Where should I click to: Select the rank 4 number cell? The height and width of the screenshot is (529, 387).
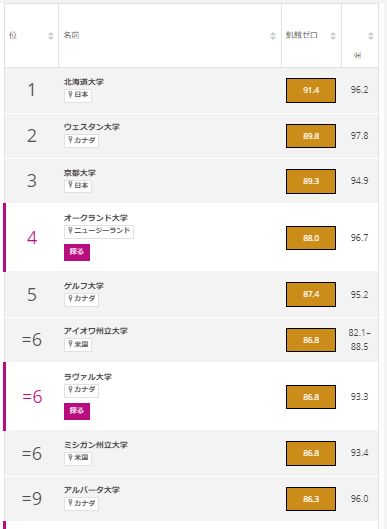tap(32, 238)
